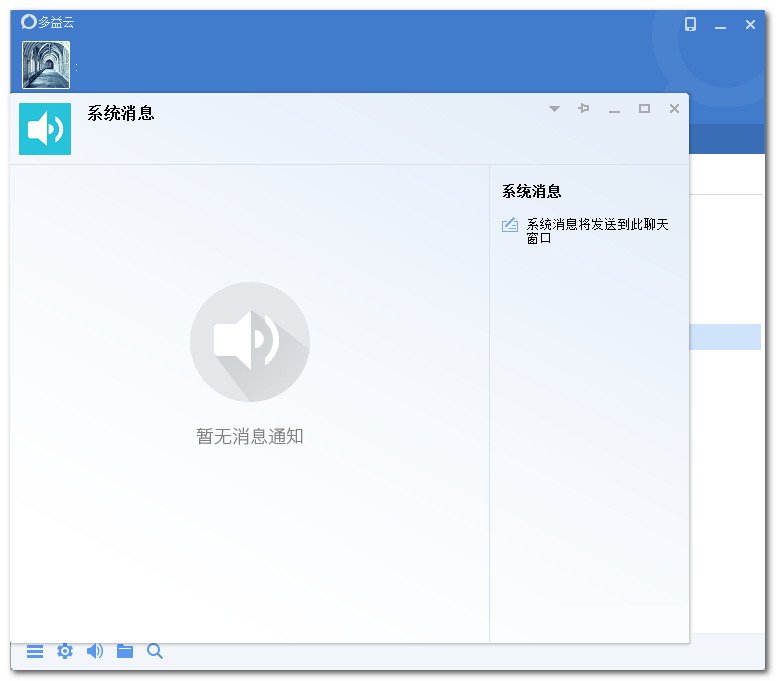Click the search magnifier icon

coord(155,651)
